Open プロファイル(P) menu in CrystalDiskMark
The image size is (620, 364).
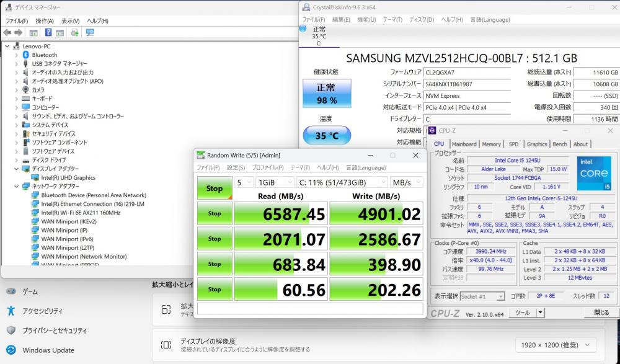(268, 167)
